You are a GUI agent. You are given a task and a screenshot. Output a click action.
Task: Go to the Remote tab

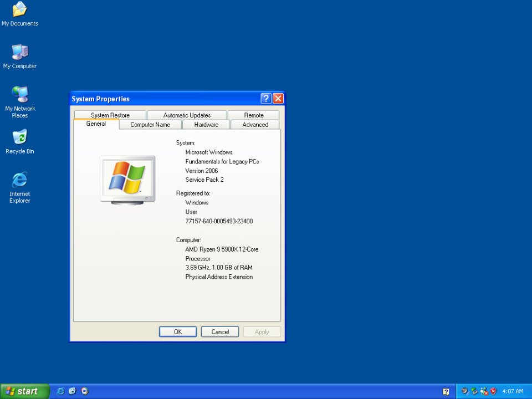tap(254, 115)
